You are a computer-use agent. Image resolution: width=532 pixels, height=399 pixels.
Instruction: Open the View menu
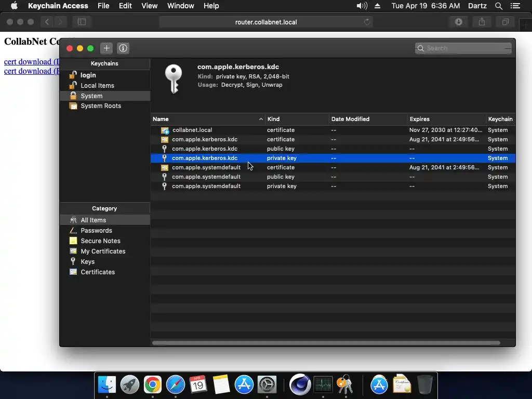tap(149, 6)
